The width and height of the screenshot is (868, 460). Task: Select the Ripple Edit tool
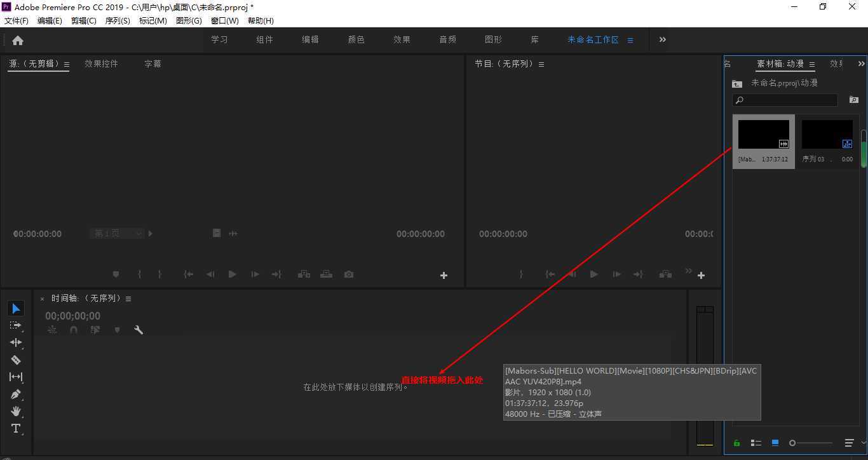(x=16, y=342)
